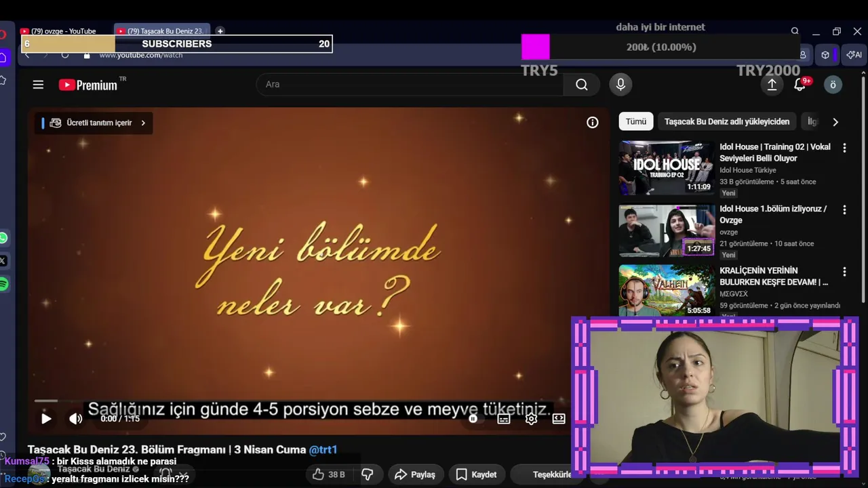868x488 pixels.
Task: Show more filter chips with arrow
Action: coord(835,122)
